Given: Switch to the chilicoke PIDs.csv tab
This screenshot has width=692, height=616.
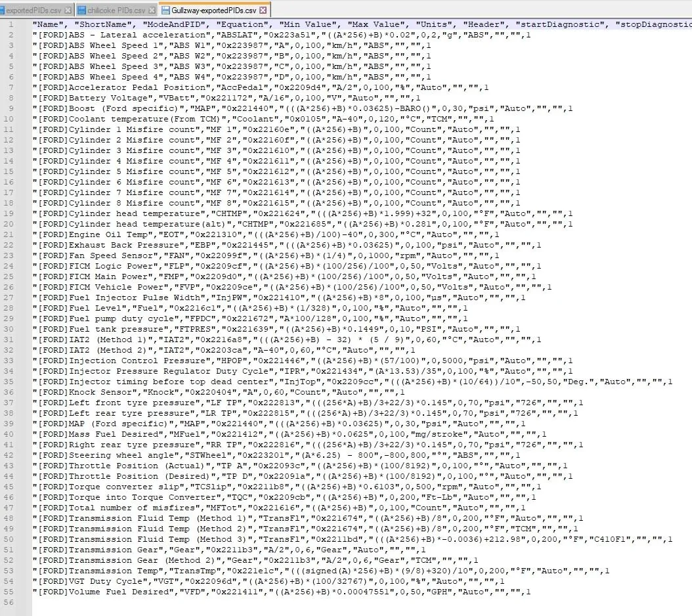Looking at the screenshot, I should pyautogui.click(x=116, y=10).
